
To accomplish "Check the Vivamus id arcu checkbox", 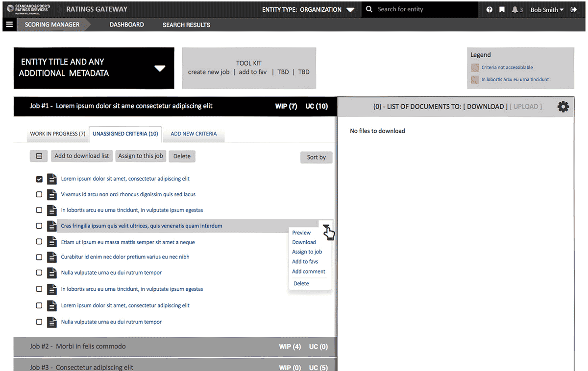I will [x=40, y=195].
